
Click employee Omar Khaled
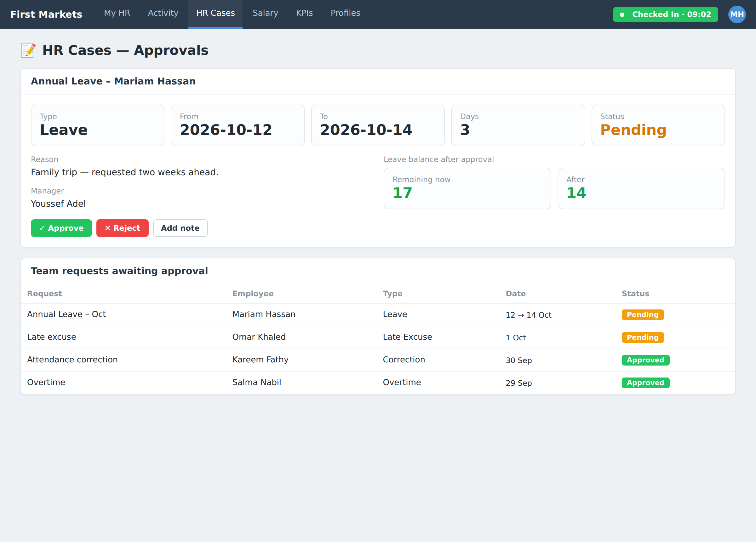(x=259, y=337)
